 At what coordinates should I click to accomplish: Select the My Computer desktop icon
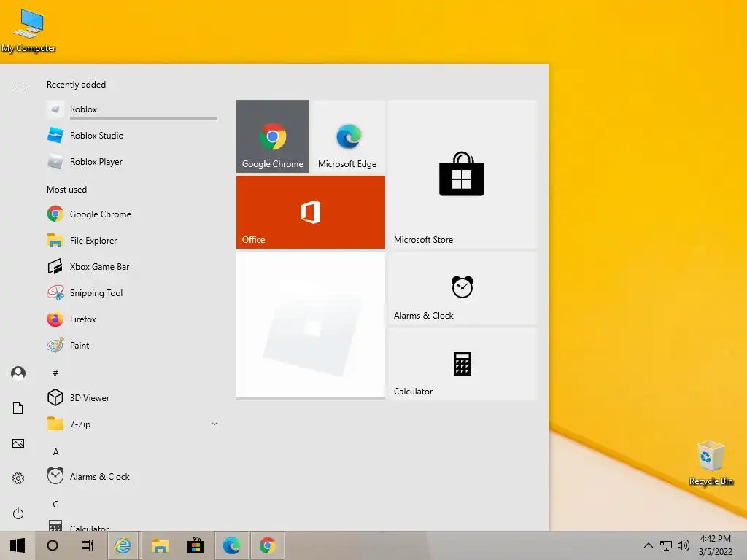[x=28, y=31]
